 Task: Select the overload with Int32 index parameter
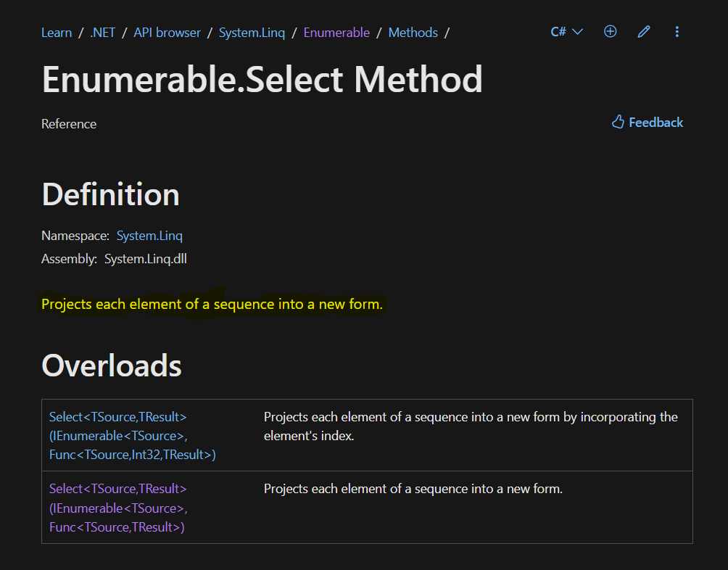[x=117, y=435]
